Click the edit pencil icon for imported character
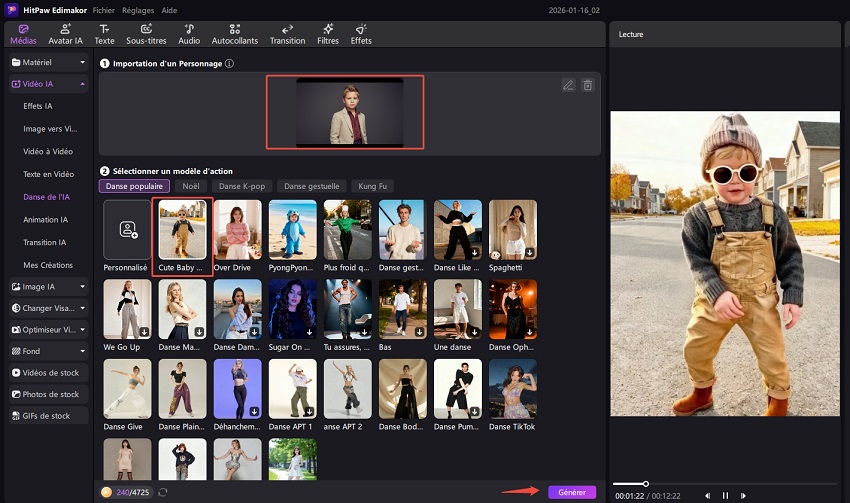This screenshot has width=850, height=503. click(568, 86)
